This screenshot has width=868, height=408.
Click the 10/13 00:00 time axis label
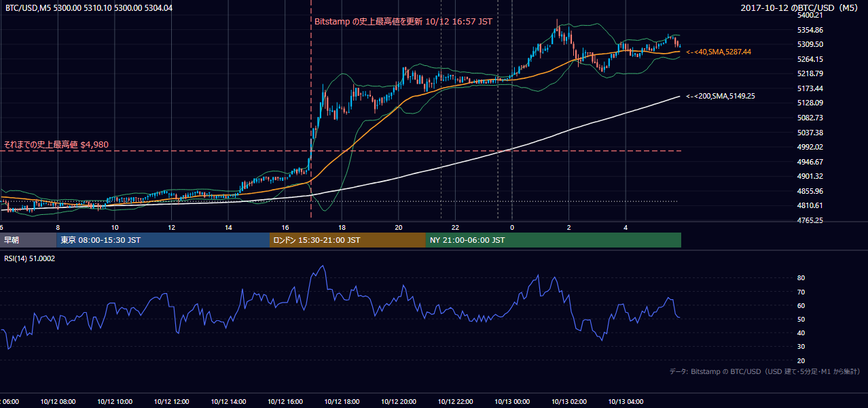[x=513, y=401]
